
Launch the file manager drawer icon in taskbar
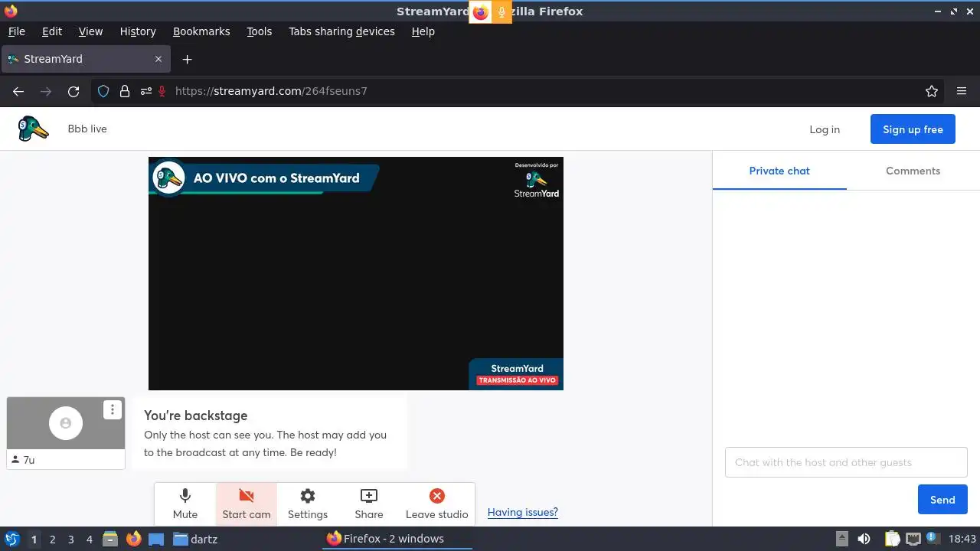[110, 539]
